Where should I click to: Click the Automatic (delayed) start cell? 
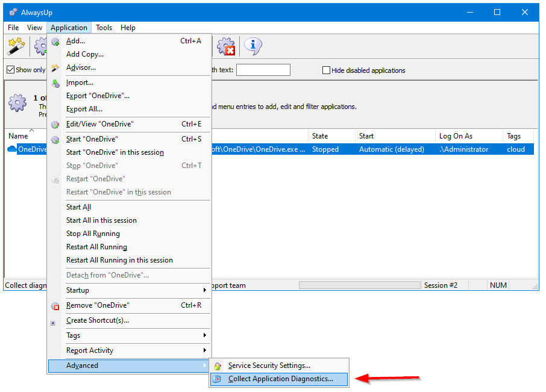pyautogui.click(x=392, y=149)
